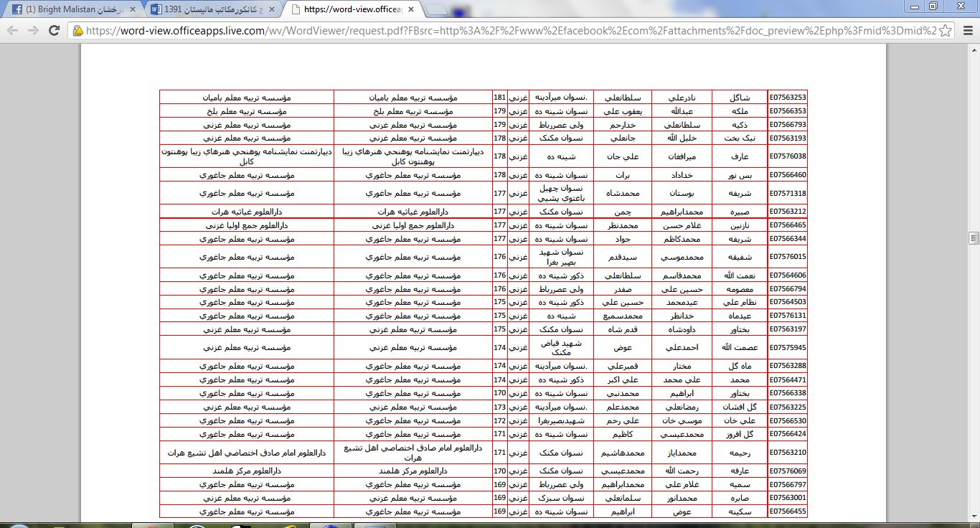Select ID cell E07576069

tap(787, 471)
